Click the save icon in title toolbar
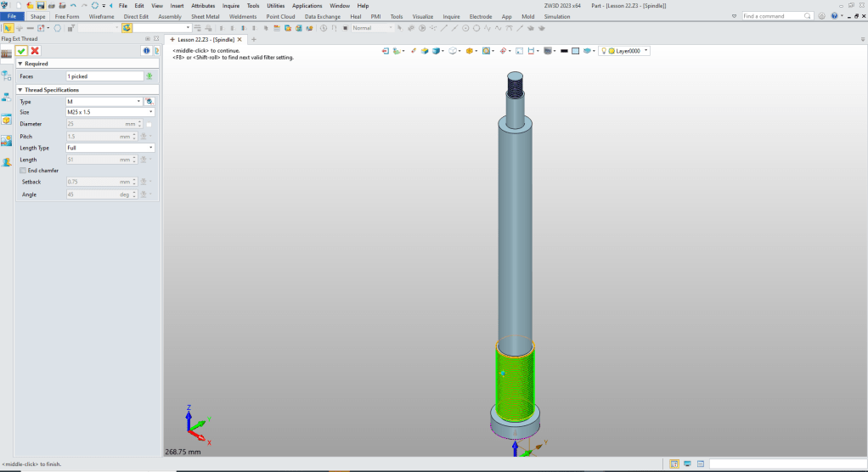 click(40, 5)
